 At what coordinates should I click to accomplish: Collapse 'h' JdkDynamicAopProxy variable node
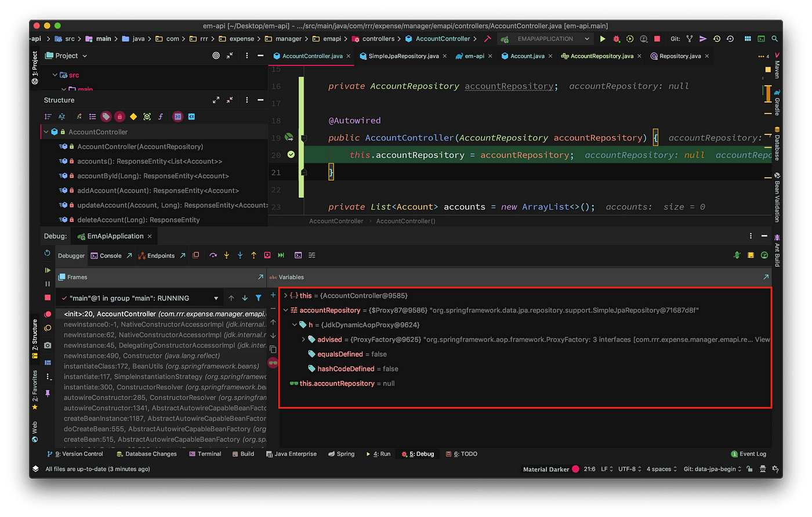(295, 325)
